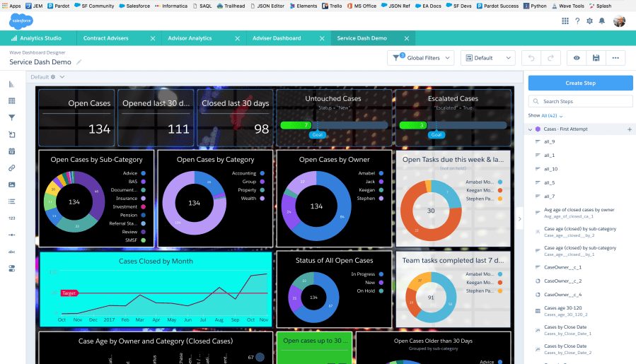Switch to the Analytics Studio tab
636x364 pixels.
click(37, 38)
